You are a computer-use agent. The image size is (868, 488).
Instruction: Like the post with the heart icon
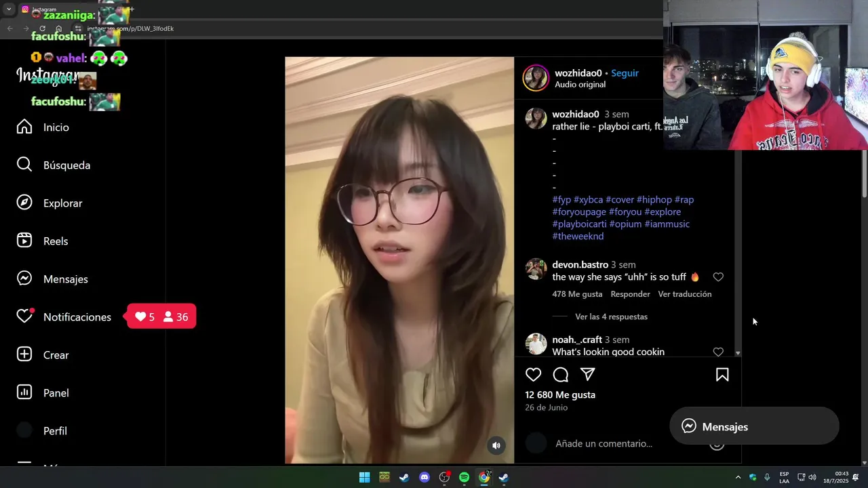(534, 374)
